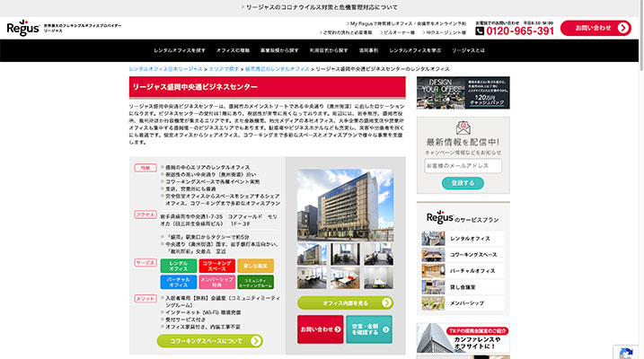Viewport: 644px width, 359px height.
Task: Click the Regus logo in service plan panel
Action: 439,217
